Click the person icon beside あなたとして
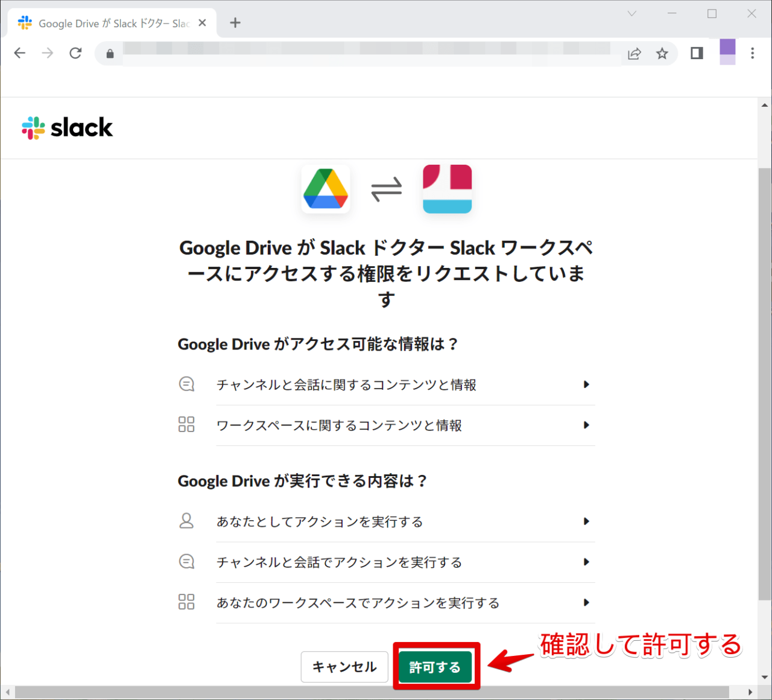Image resolution: width=772 pixels, height=700 pixels. tap(186, 521)
